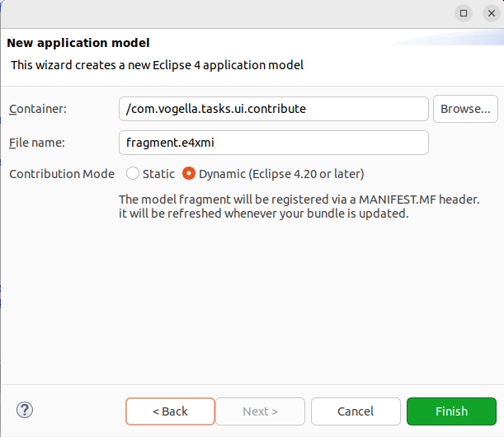This screenshot has height=437, width=504.
Task: Click the Browse... button
Action: (465, 109)
